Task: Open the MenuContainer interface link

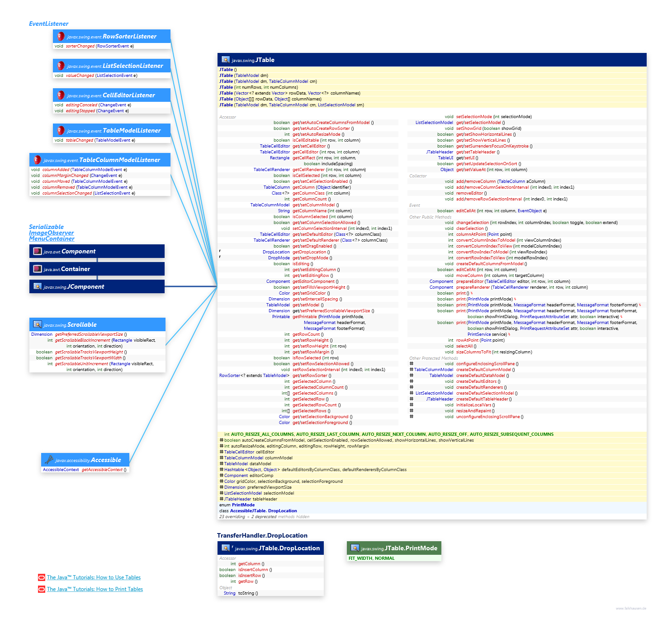Action: 52,238
